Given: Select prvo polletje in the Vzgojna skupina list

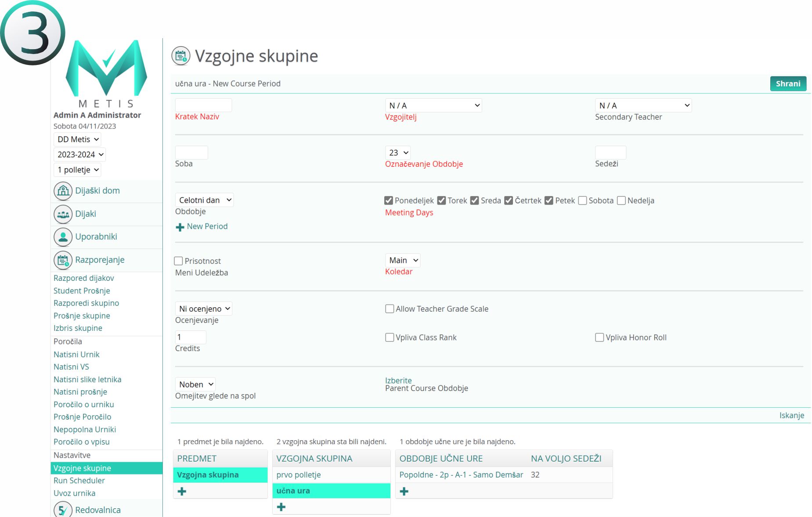Looking at the screenshot, I should tap(299, 475).
